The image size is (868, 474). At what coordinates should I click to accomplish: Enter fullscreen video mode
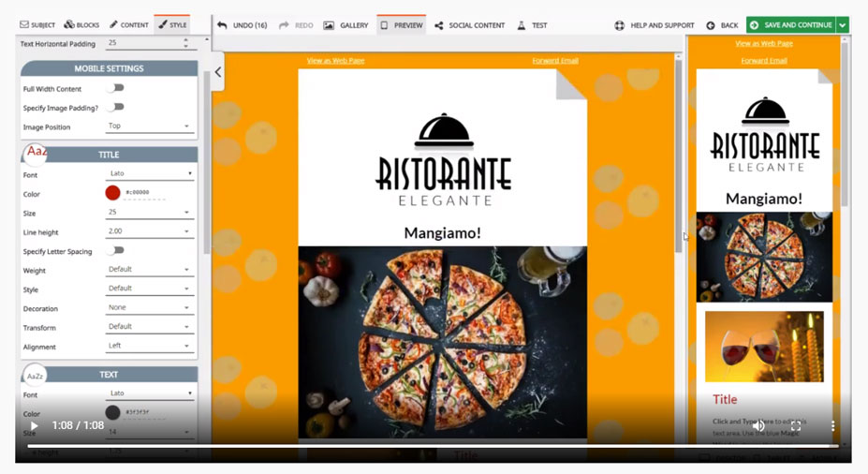point(796,426)
